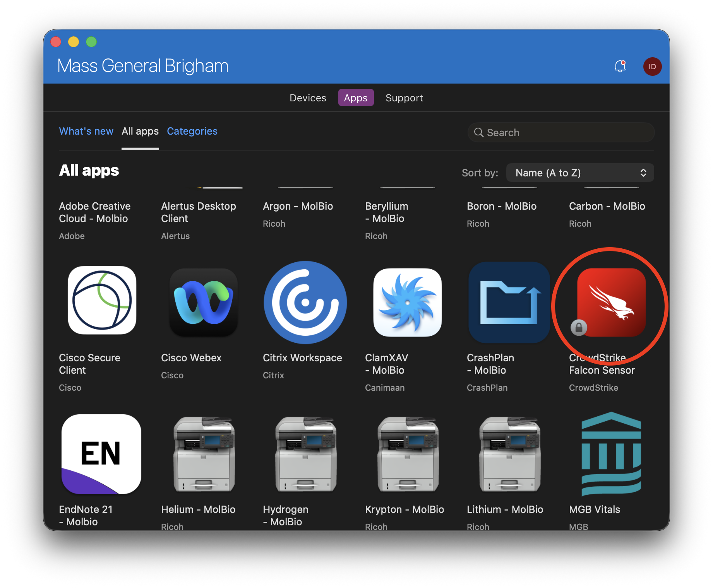Close the window with the red button
Image resolution: width=713 pixels, height=588 pixels.
point(56,41)
